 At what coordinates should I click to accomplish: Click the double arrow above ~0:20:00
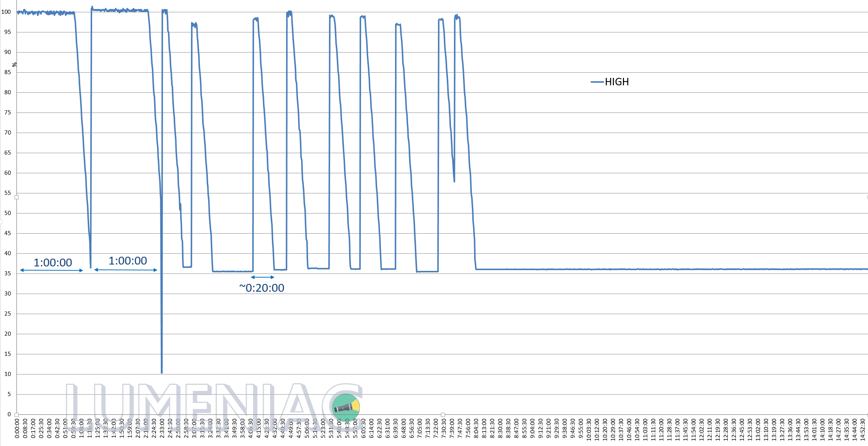(263, 277)
